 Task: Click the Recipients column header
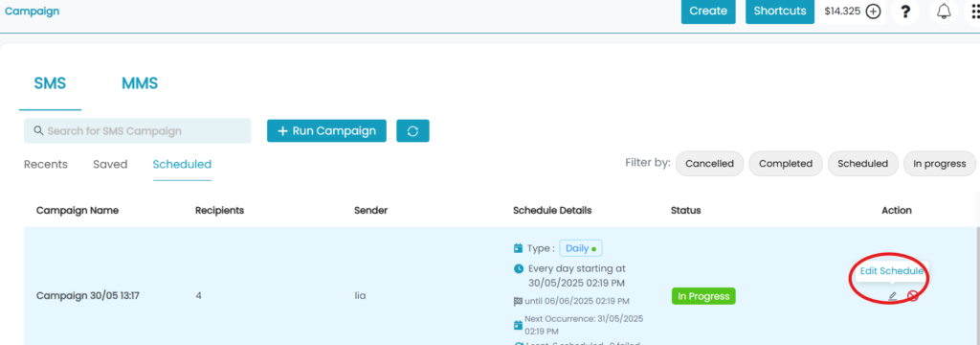219,211
